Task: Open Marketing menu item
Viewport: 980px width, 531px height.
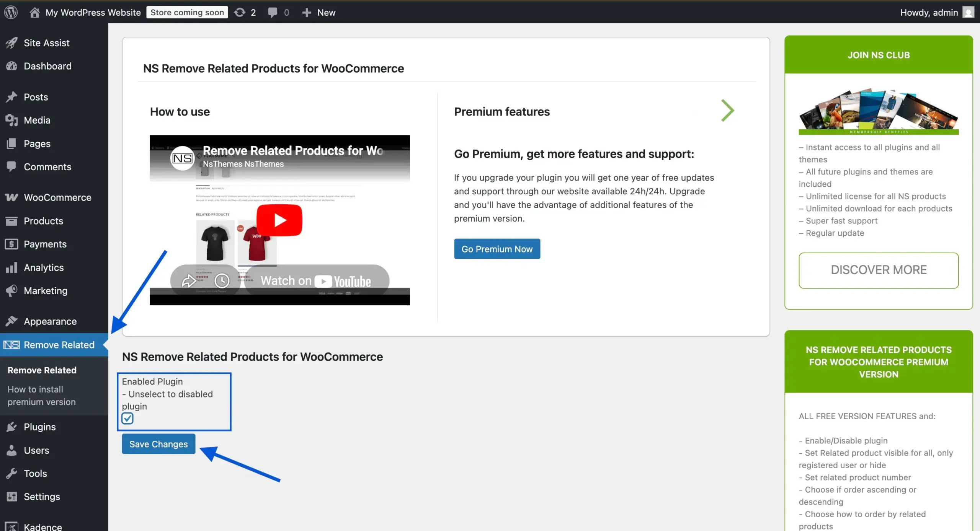Action: tap(54, 290)
